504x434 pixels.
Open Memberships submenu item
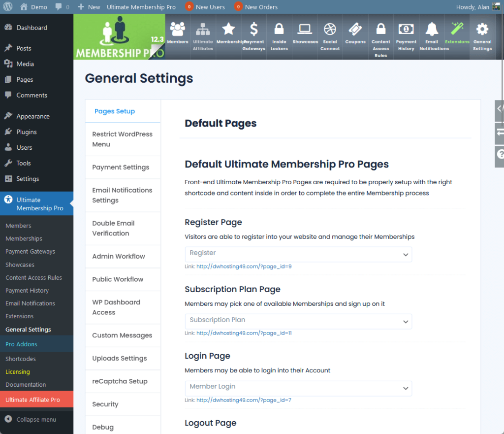tap(24, 238)
